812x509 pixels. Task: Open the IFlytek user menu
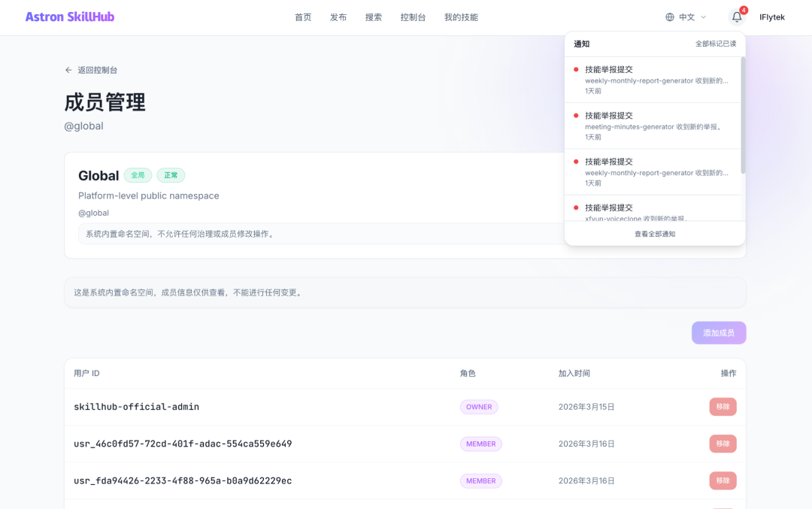pyautogui.click(x=771, y=17)
